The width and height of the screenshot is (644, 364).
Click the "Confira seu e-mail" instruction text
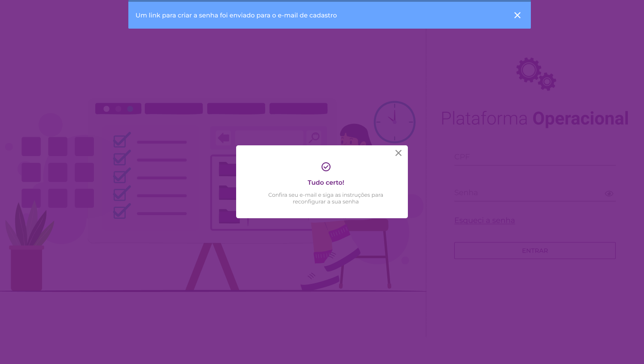326,198
